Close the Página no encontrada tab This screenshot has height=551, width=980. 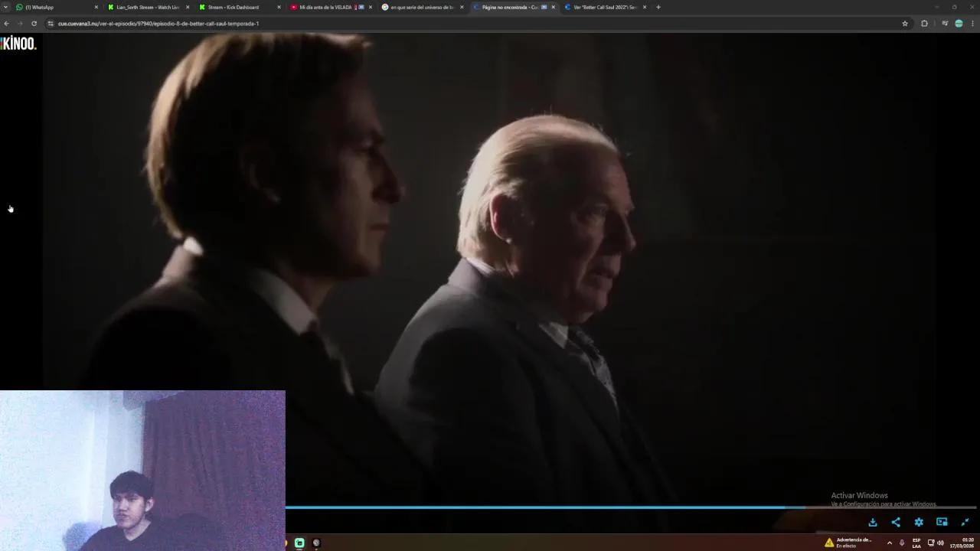553,7
